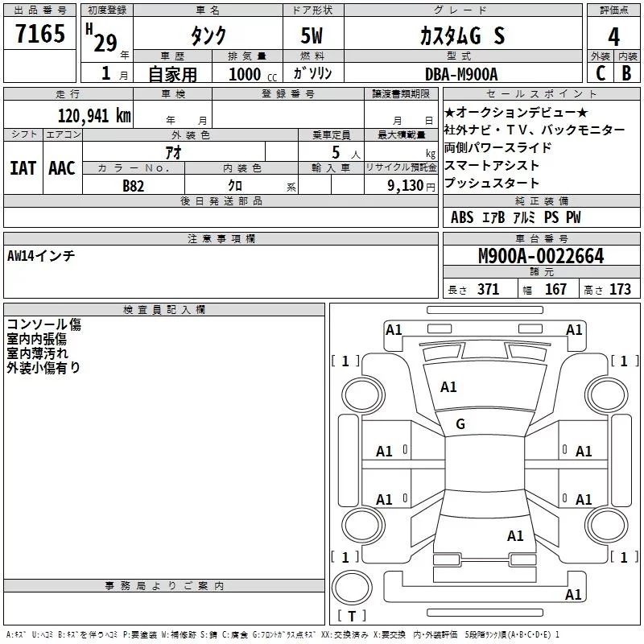Click the spare tire circle in the diagram

coord(352,587)
